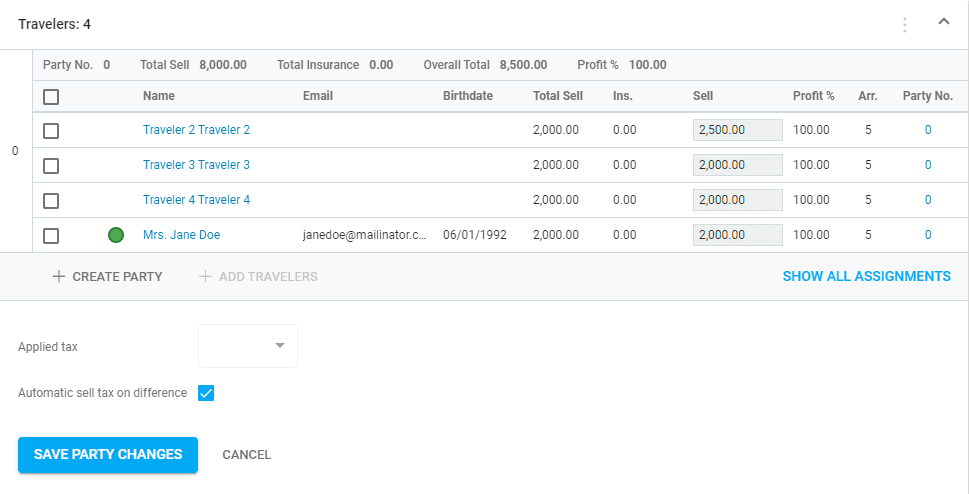Screen dimensions: 969x494
Task: Edit the Sell field for Traveler 4
Action: point(737,200)
